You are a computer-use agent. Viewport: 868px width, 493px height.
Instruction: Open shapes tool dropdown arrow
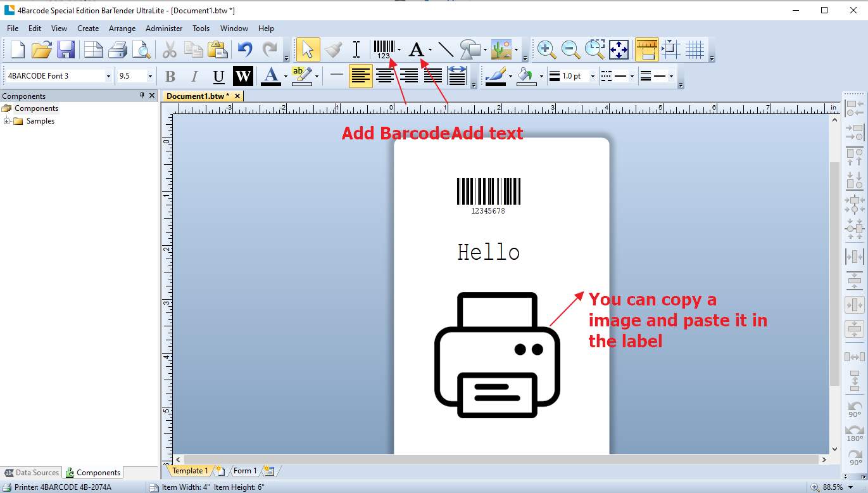[486, 50]
